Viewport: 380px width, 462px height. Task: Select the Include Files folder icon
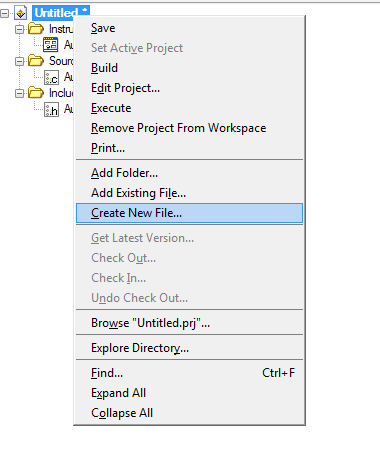[36, 92]
